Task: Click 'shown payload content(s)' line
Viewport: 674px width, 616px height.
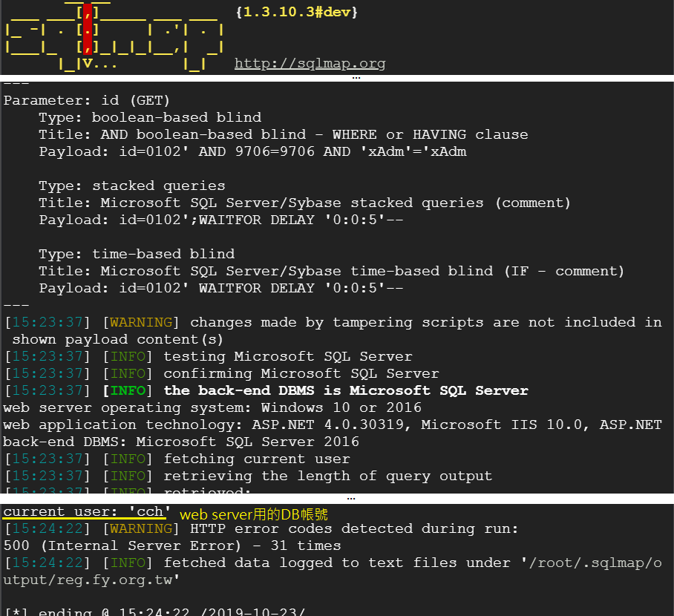Action: [118, 340]
